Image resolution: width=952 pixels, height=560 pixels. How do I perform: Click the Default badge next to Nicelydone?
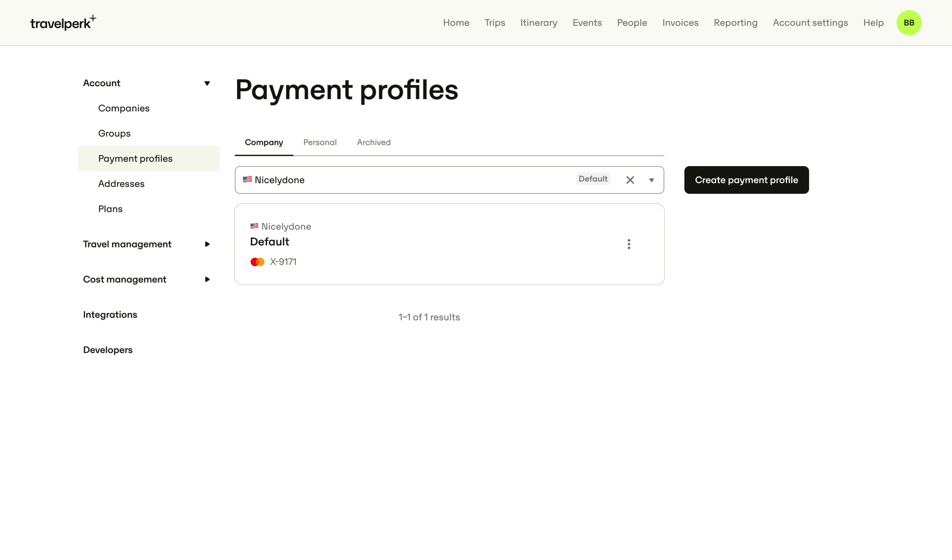pos(593,179)
